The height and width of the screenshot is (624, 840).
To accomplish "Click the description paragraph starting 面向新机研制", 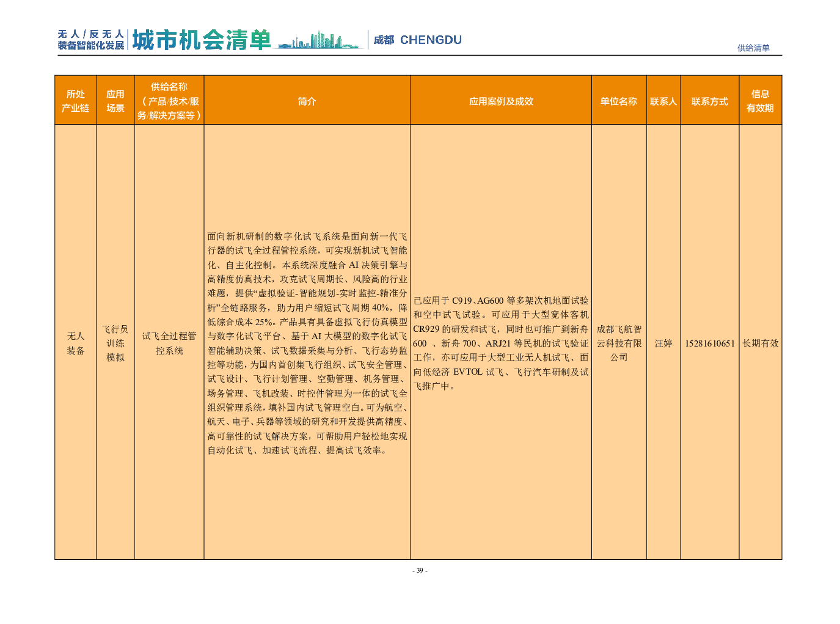I will (307, 343).
